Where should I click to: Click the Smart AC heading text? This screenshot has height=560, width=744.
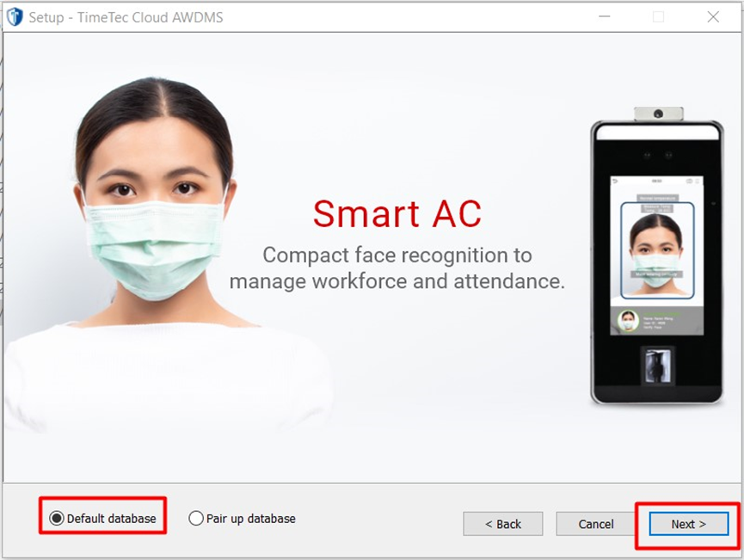click(x=397, y=213)
